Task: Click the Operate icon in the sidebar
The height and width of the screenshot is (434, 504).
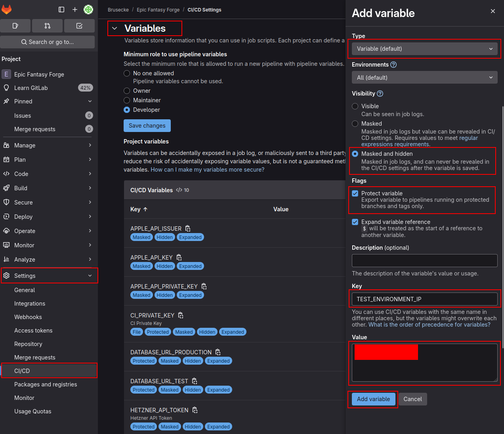Action: click(x=6, y=231)
